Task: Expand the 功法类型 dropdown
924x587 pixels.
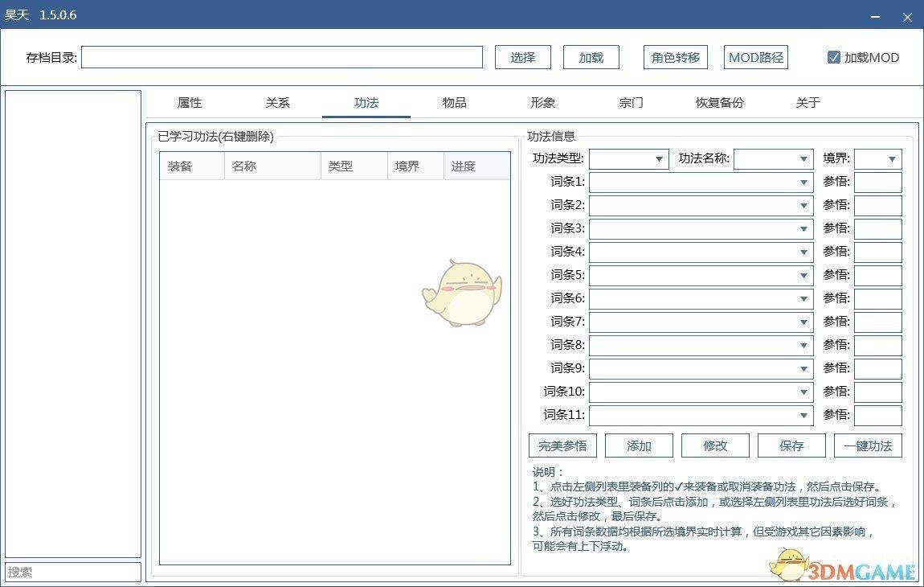Action: [629, 158]
